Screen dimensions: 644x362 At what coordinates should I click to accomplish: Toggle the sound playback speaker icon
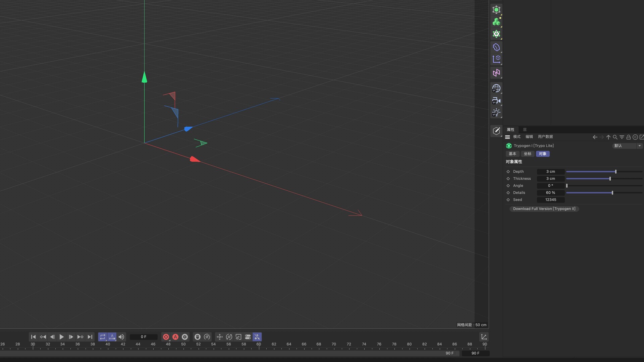pos(121,337)
